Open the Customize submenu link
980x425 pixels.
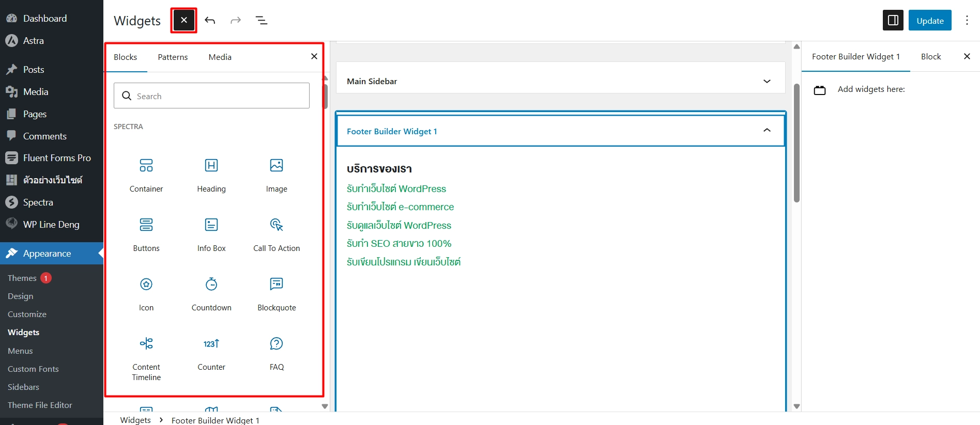27,314
